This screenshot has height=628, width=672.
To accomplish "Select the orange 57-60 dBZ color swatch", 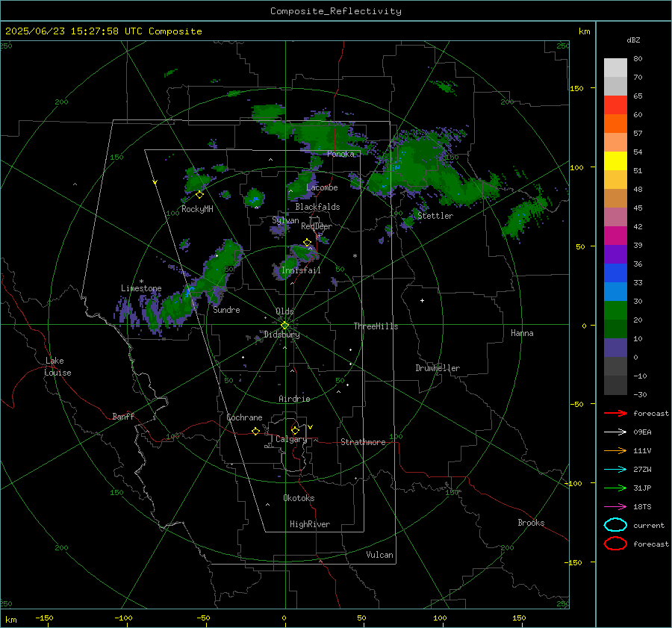I will pyautogui.click(x=615, y=124).
